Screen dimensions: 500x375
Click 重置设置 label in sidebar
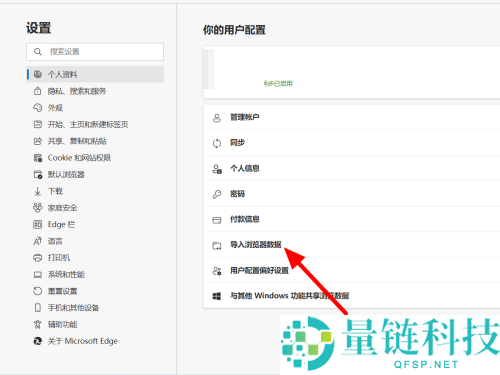62,291
